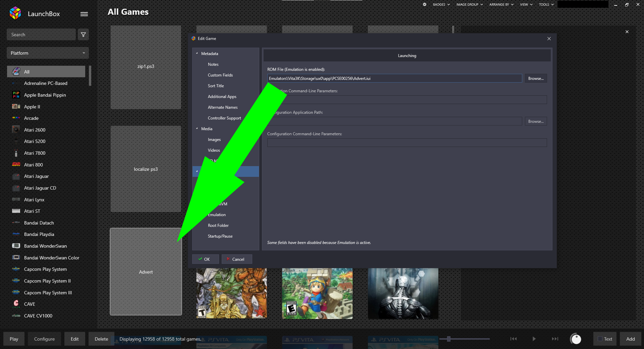Click the Configure button
Screen dimensions: 644x349
44,339
